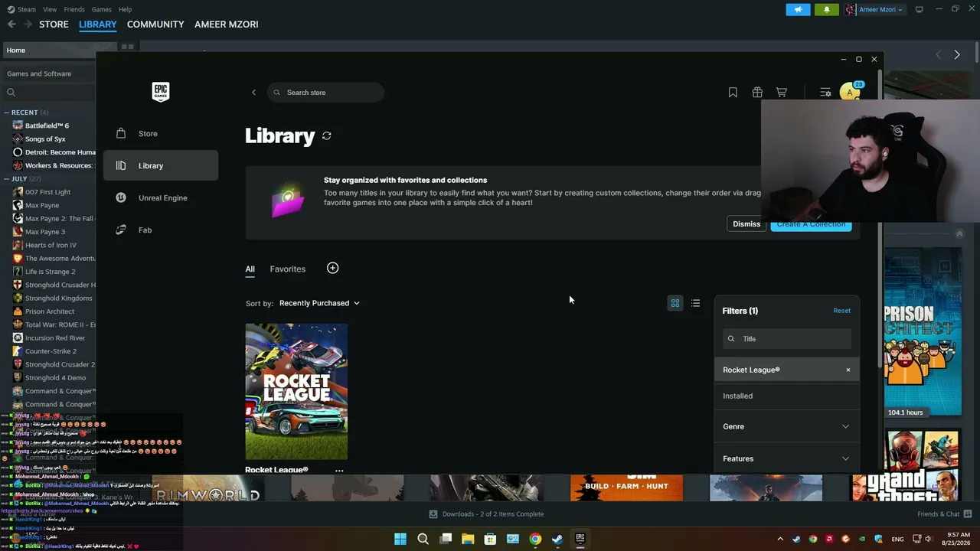The image size is (980, 551).
Task: Click the filter Title search field
Action: [x=787, y=339]
